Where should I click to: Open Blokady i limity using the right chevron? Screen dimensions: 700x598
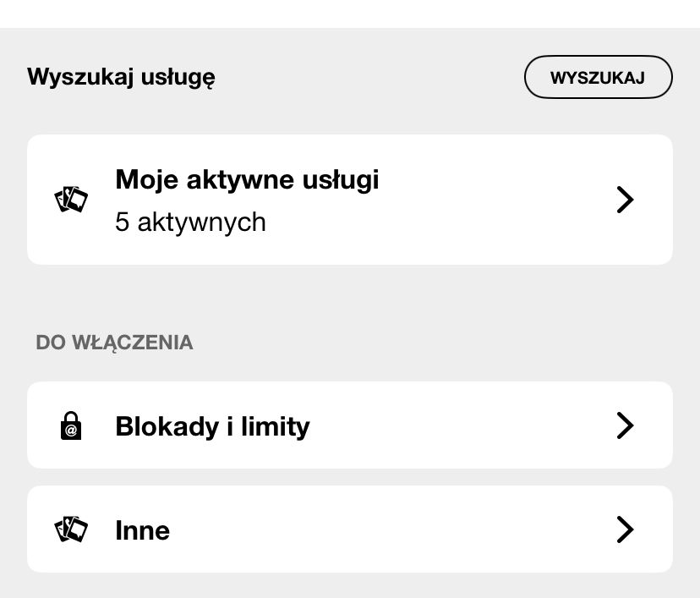(625, 425)
